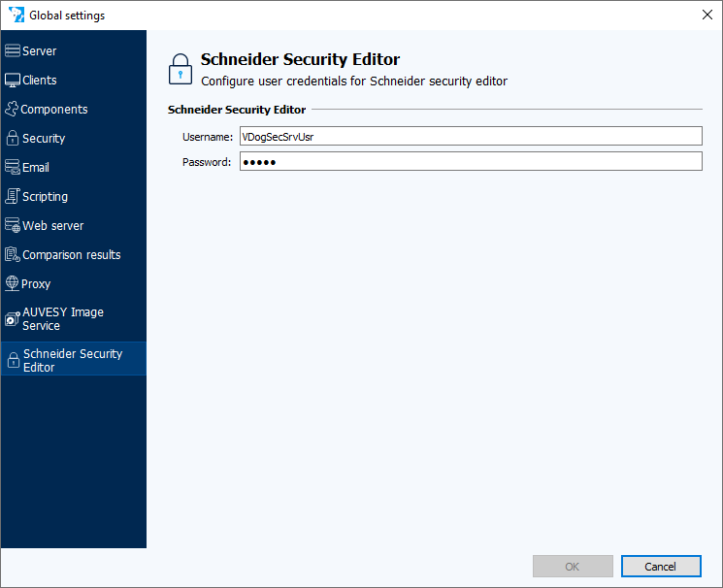
Task: Click the Schneider Security Editor sidebar lock icon
Action: [14, 360]
